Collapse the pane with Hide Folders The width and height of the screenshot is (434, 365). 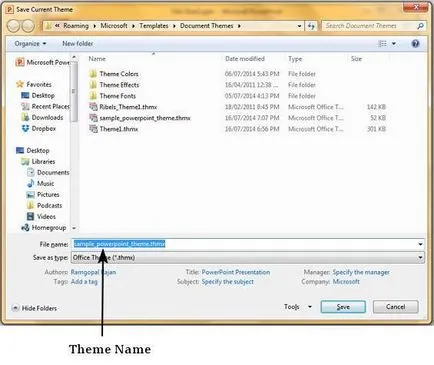click(34, 308)
